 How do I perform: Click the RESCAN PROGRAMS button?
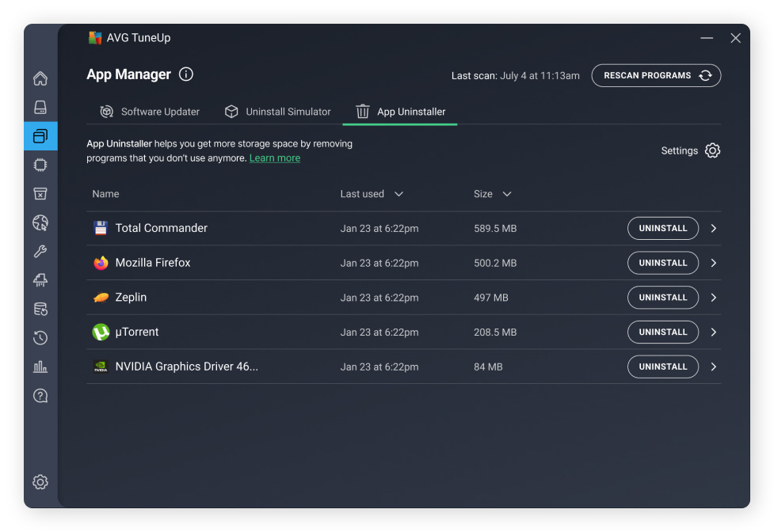656,75
